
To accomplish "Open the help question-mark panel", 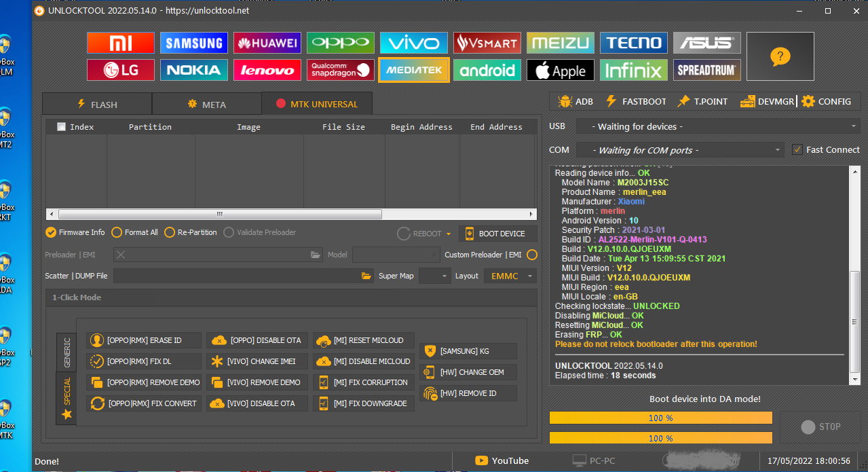I will 780,57.
